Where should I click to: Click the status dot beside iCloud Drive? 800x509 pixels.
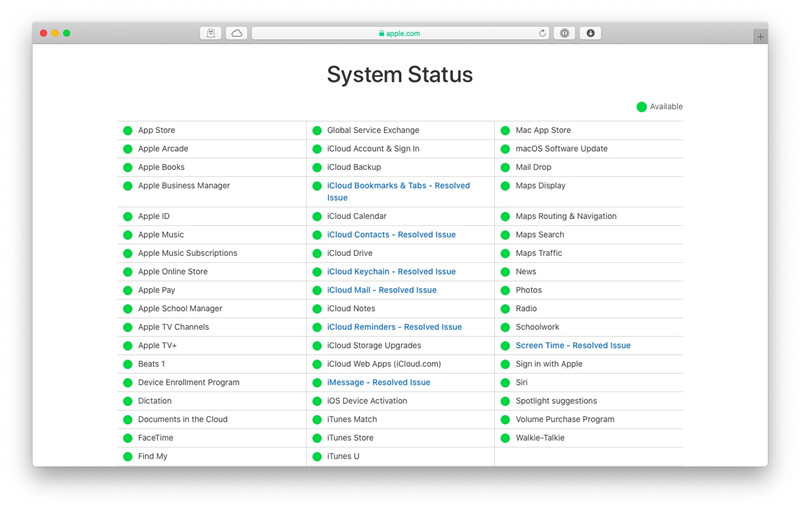tap(317, 253)
